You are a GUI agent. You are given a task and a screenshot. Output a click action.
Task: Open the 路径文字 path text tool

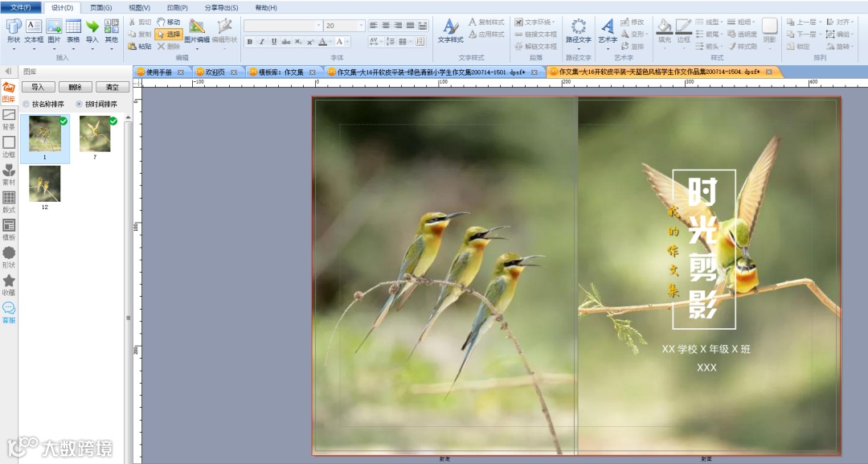(579, 31)
